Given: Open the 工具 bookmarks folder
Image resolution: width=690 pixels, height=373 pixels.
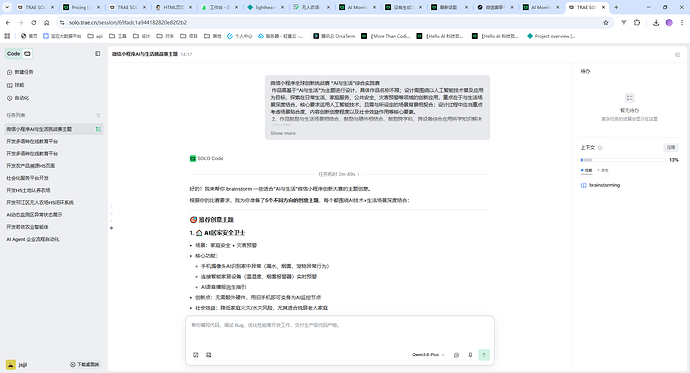Looking at the screenshot, I should coord(117,36).
